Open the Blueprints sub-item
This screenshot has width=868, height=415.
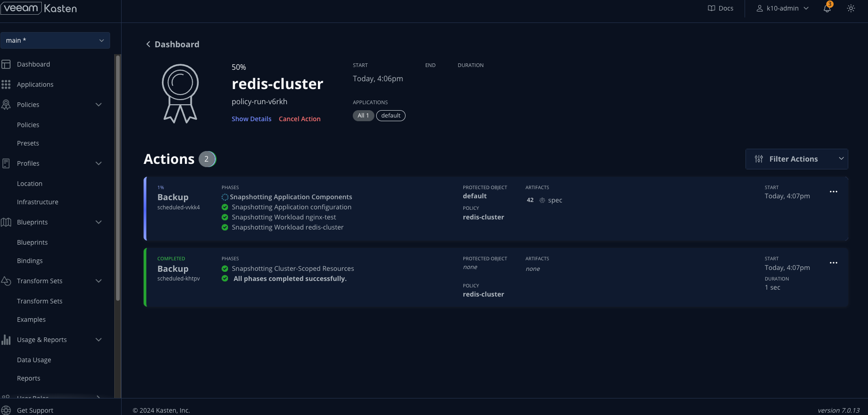coord(32,242)
